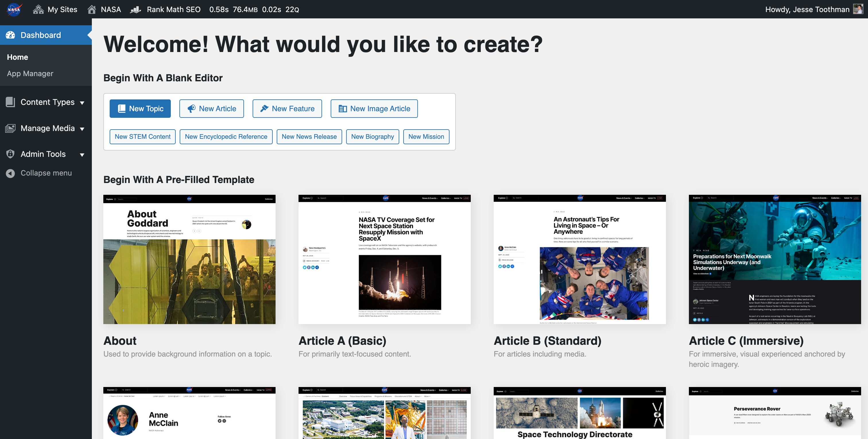The image size is (868, 439).
Task: Click the Manage Media images icon
Action: [x=10, y=128]
